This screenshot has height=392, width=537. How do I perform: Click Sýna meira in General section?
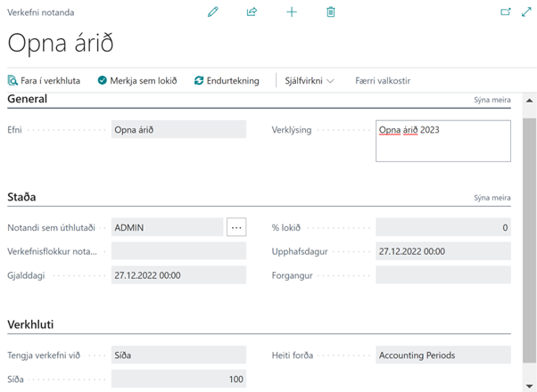(492, 100)
